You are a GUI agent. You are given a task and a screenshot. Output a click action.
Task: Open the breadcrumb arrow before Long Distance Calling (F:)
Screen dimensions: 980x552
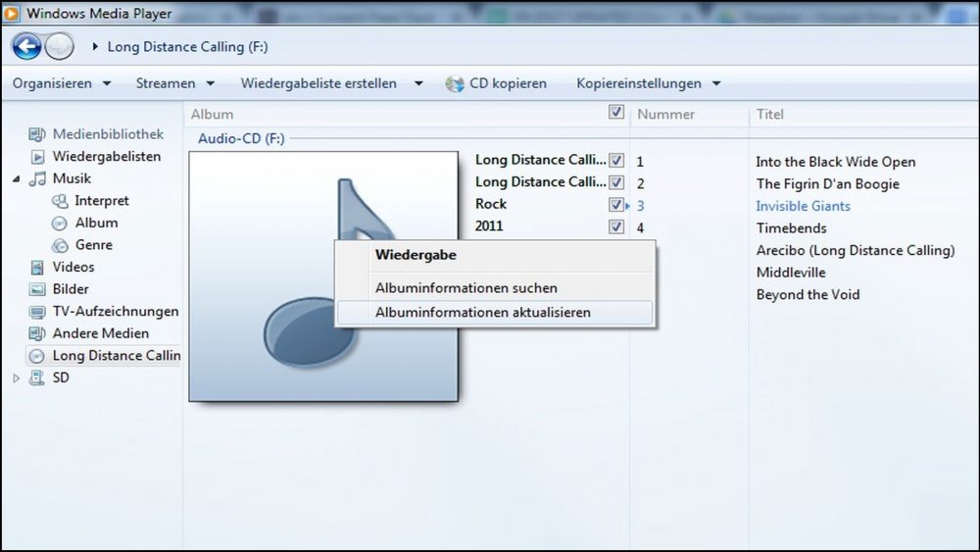click(95, 46)
